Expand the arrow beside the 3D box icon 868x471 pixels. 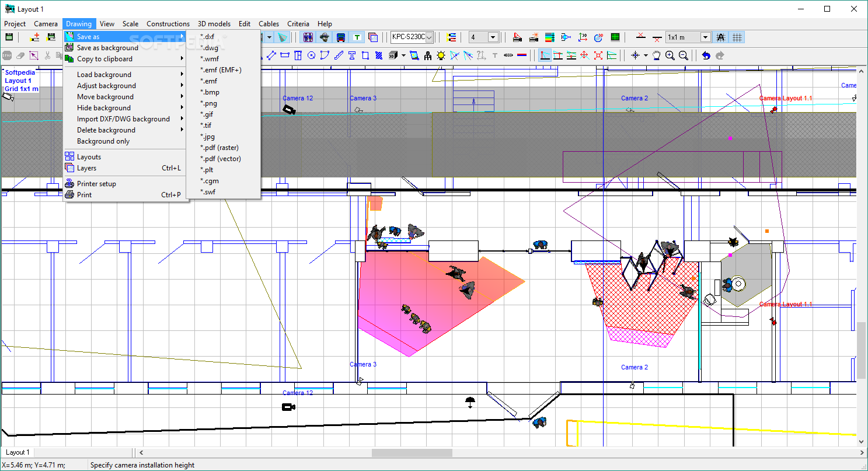pyautogui.click(x=403, y=55)
